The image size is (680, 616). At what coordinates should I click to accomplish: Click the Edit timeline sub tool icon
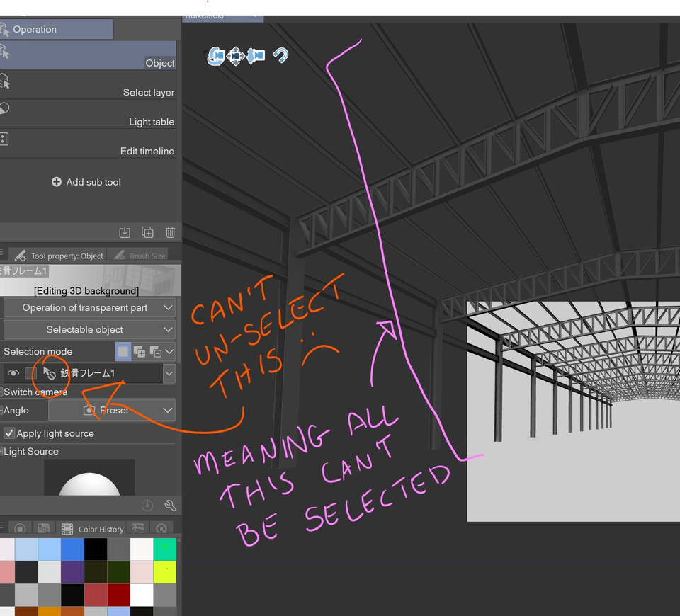[x=4, y=139]
